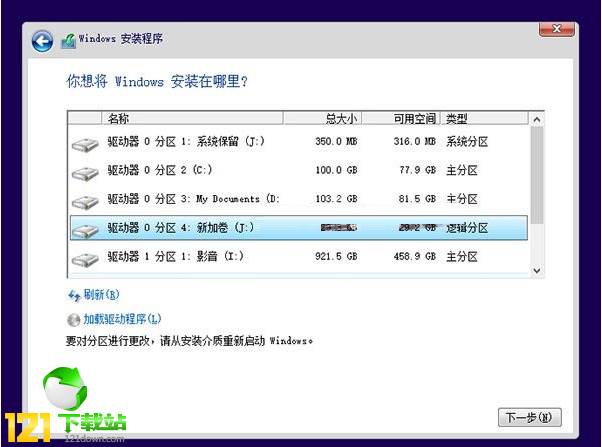This screenshot has height=447, width=602.
Task: Click the 458.9 GB free space cell
Action: [415, 256]
